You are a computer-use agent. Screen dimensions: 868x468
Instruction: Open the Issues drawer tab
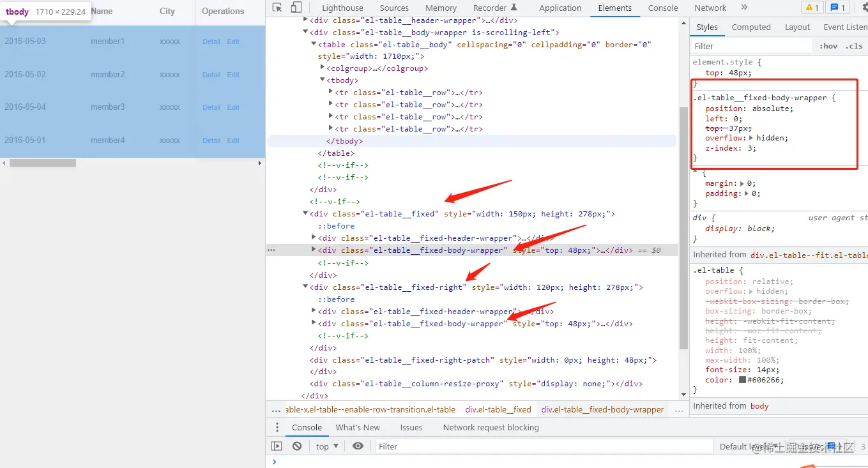(411, 427)
